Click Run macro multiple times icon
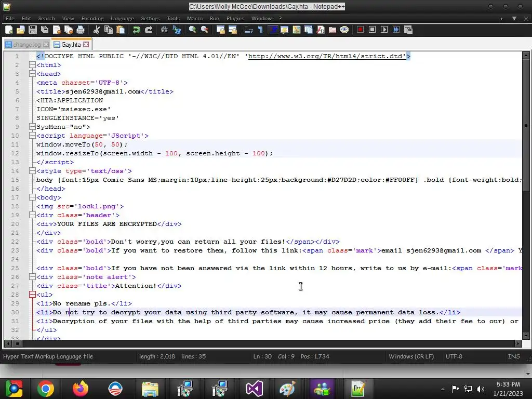The height and width of the screenshot is (399, 532). coord(396,30)
